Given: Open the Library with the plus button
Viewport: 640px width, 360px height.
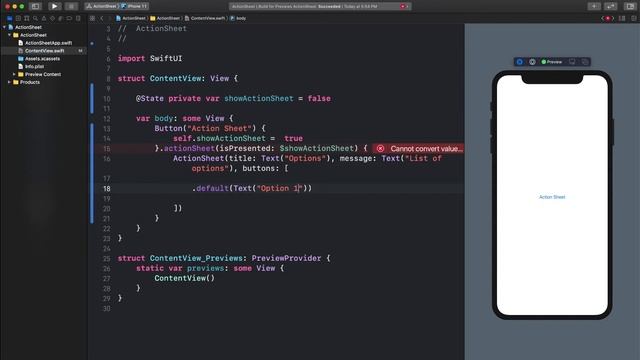Looking at the screenshot, I should [594, 6].
